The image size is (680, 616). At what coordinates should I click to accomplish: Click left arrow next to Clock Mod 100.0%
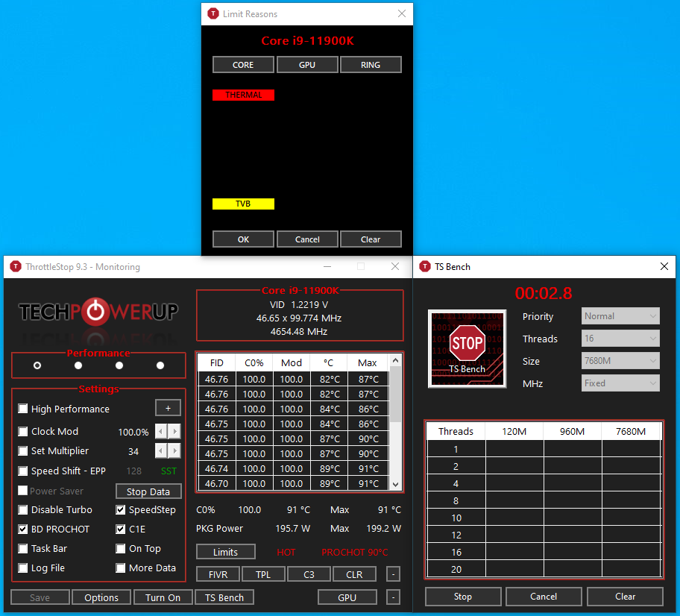point(161,431)
